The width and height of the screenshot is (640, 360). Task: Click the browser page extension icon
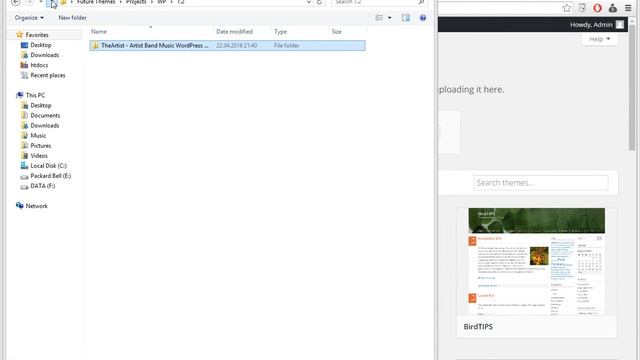582,8
